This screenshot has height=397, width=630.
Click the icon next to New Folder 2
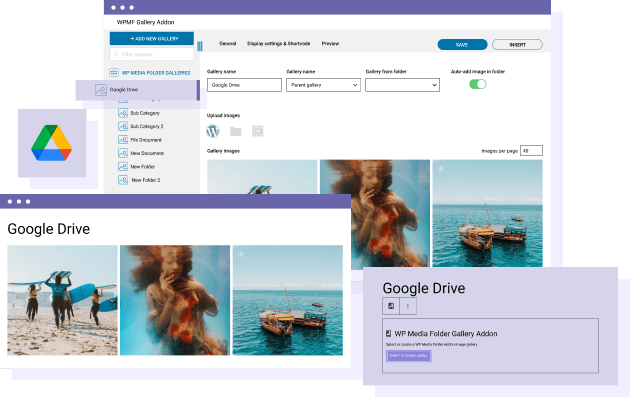pos(123,180)
